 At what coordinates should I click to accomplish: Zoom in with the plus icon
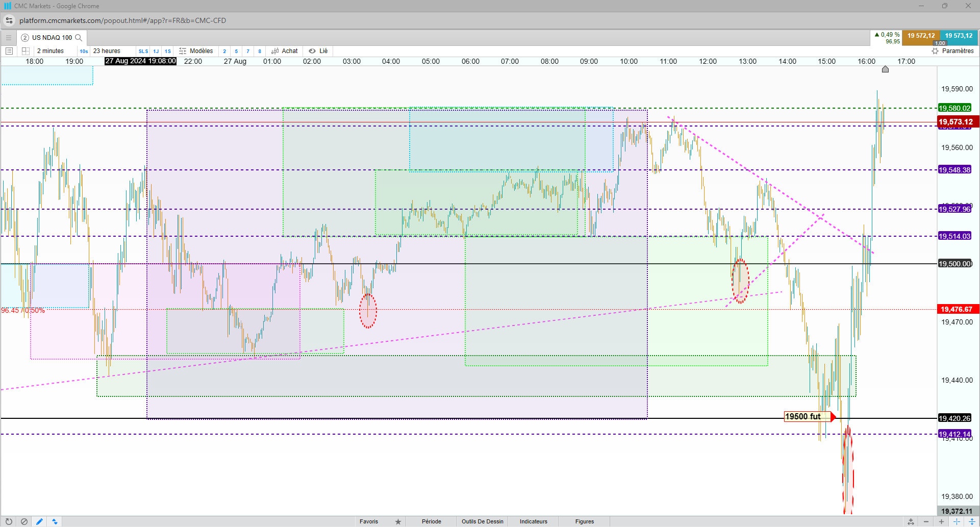(x=941, y=521)
